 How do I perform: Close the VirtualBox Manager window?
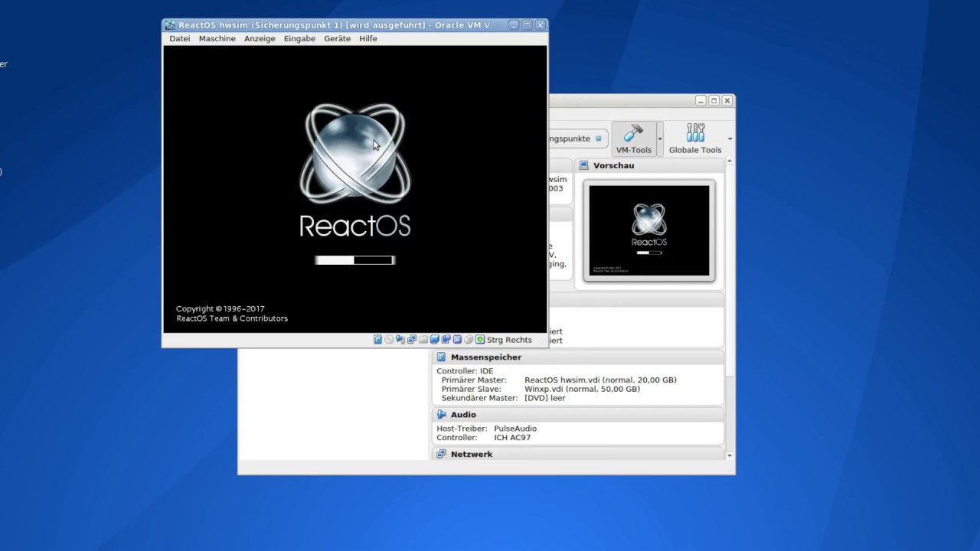pyautogui.click(x=727, y=100)
